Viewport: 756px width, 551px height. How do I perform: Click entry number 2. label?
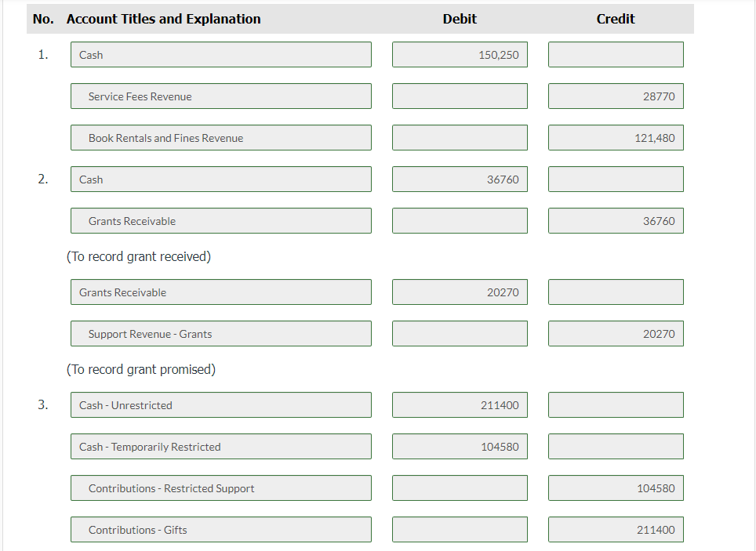pos(43,179)
